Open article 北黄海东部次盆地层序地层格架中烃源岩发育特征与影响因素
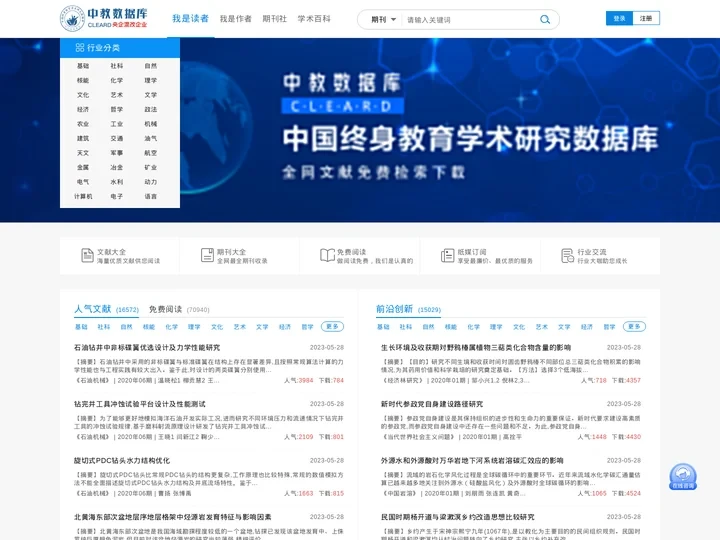Viewport: 720px width, 540px height. 173,517
